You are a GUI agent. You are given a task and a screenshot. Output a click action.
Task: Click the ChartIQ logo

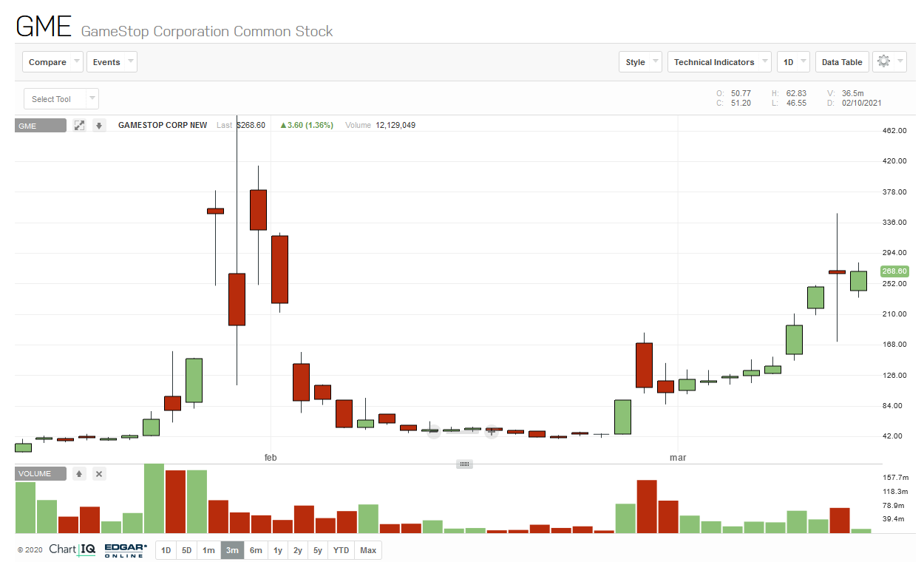click(x=72, y=550)
